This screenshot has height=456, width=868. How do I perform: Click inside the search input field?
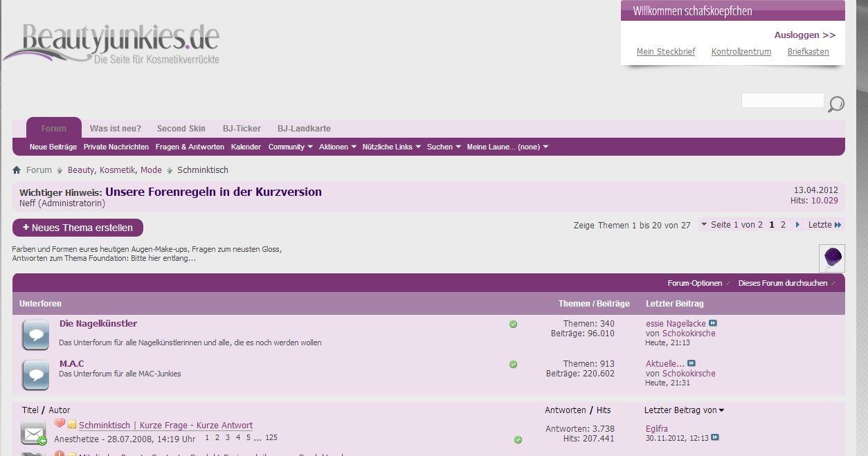coord(782,100)
